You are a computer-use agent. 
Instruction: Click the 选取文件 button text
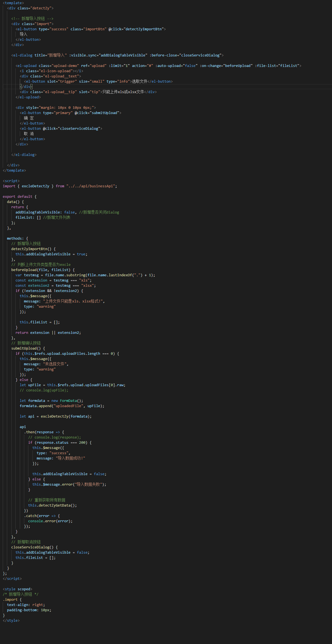[140, 81]
